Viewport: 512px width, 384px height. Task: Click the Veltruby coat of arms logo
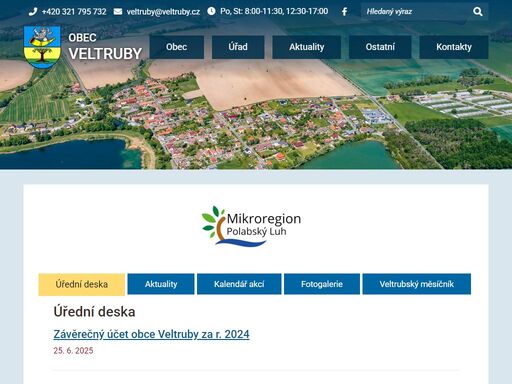point(42,47)
